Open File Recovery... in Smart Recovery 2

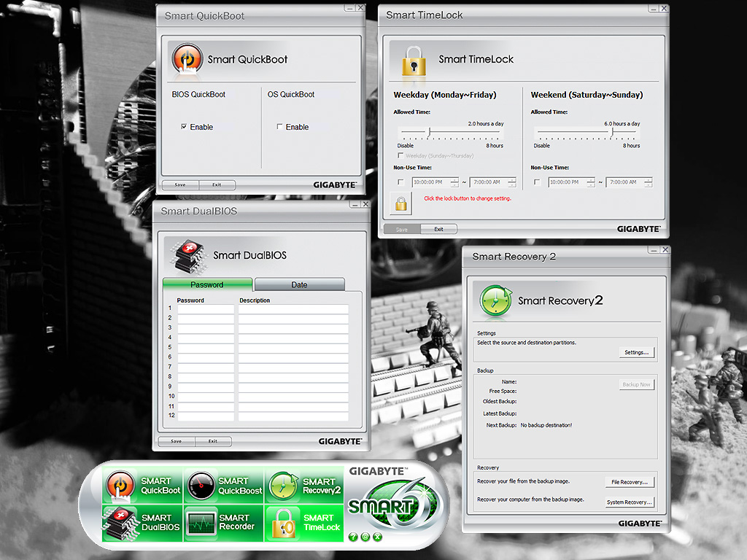coord(630,482)
